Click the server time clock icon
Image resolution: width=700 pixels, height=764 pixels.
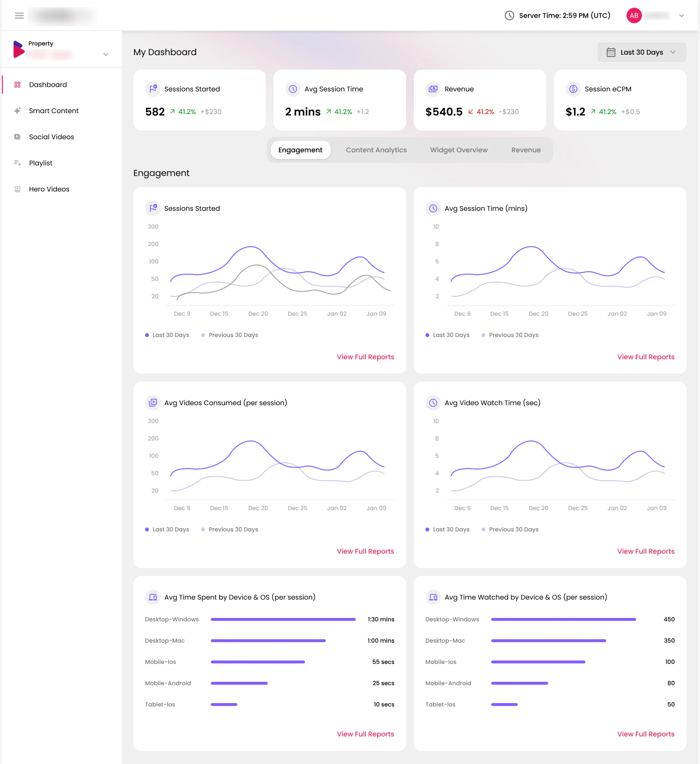509,15
